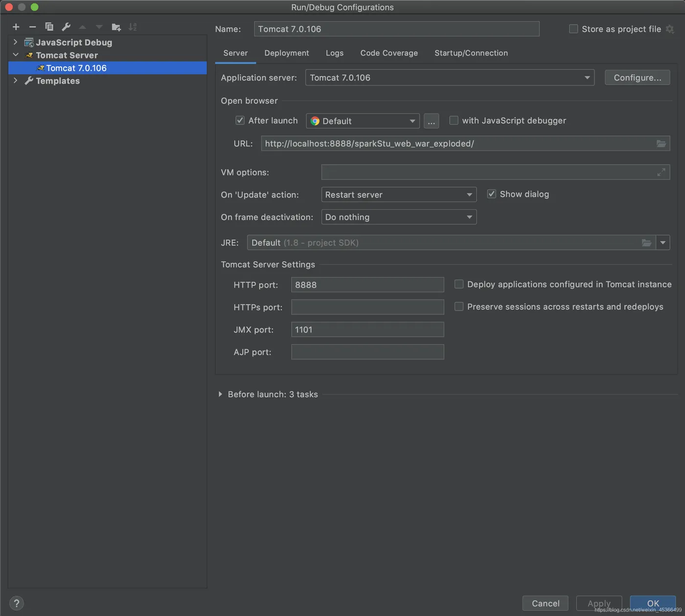Expand VM options field editor
The image size is (685, 616).
[x=661, y=172]
